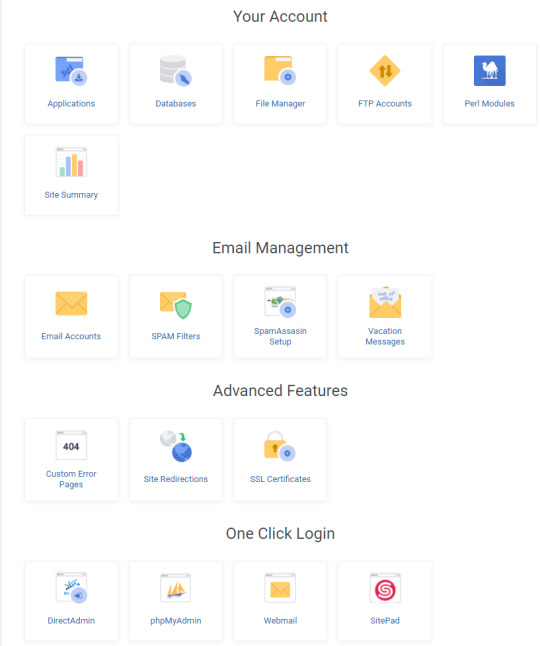Click the SitePad label
540x646 pixels.
coord(385,620)
